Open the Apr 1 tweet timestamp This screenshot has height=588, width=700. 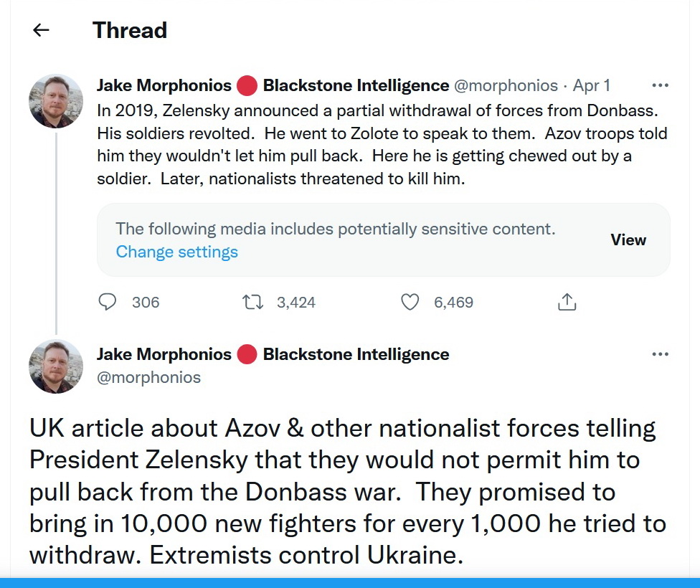(x=592, y=85)
